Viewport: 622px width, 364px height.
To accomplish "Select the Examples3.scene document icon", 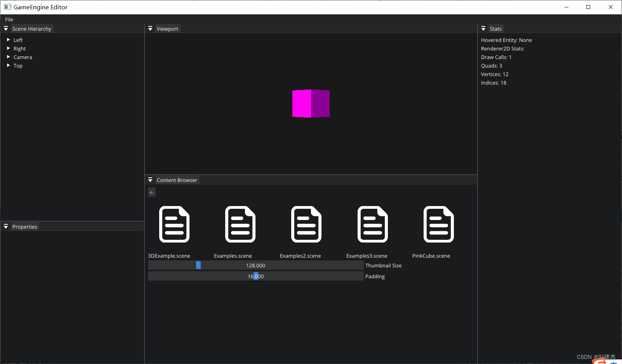I will point(372,224).
